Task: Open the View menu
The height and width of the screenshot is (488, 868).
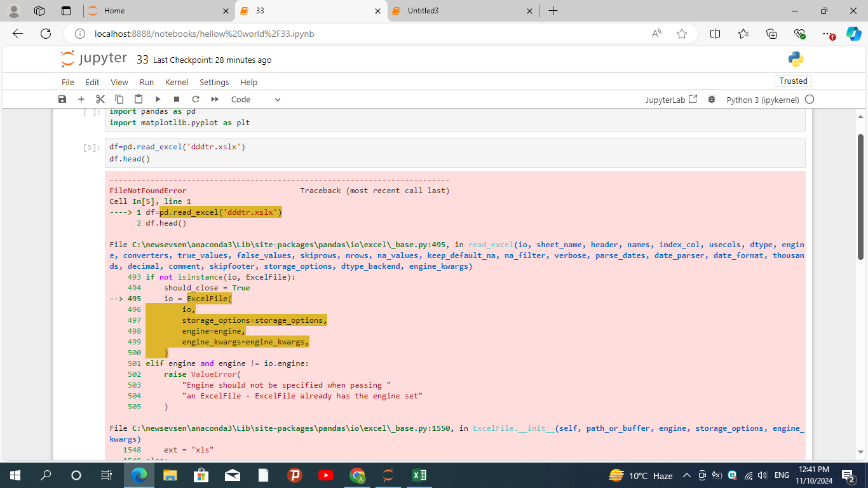Action: click(x=119, y=82)
